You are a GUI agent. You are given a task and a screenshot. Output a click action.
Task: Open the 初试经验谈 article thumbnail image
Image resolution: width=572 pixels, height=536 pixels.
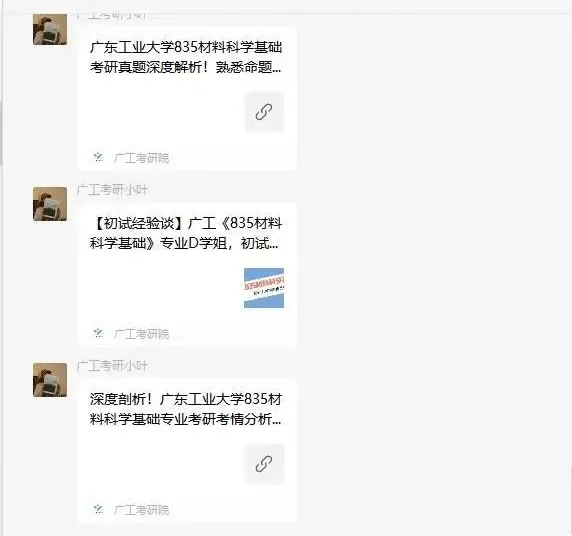264,288
